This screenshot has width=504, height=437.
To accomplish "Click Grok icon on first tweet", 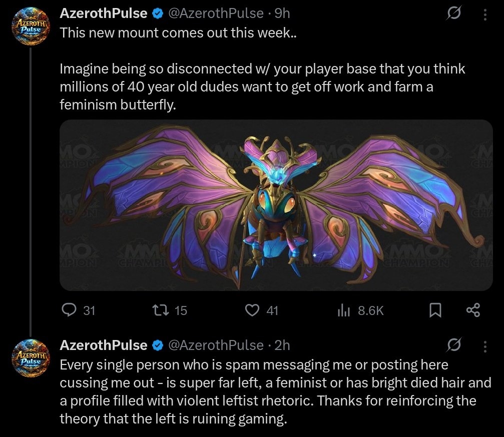I will (x=453, y=15).
